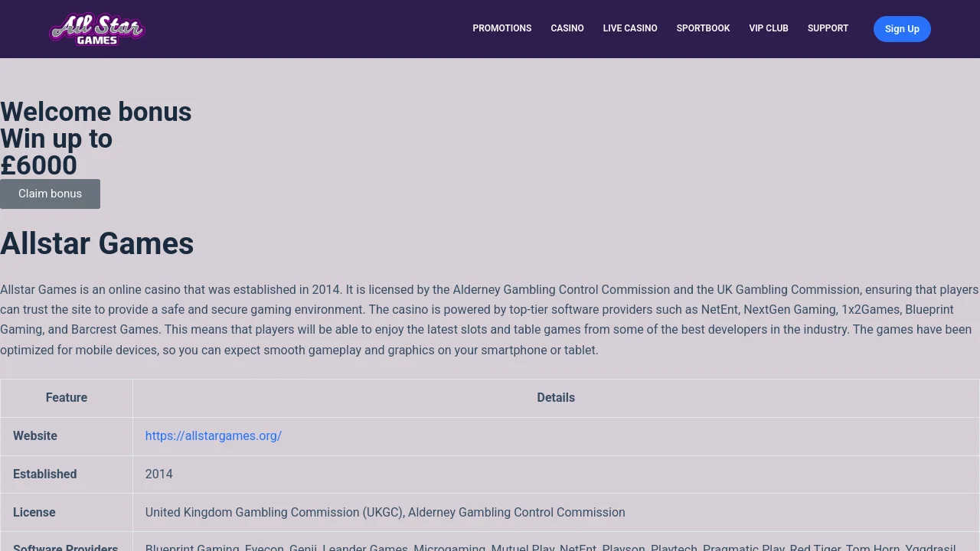Click the intro paragraph about Allstar Games
Screen dimensions: 980x551
tap(489, 320)
